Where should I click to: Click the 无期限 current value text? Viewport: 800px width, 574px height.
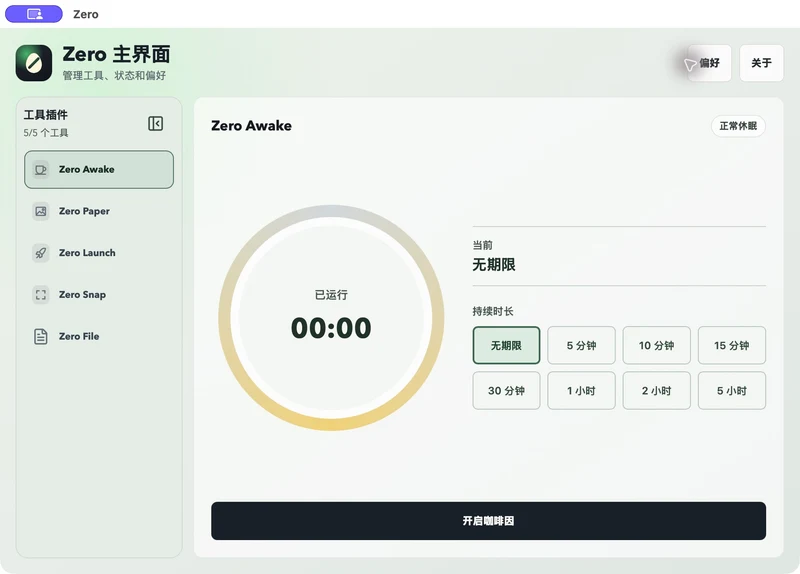(494, 265)
